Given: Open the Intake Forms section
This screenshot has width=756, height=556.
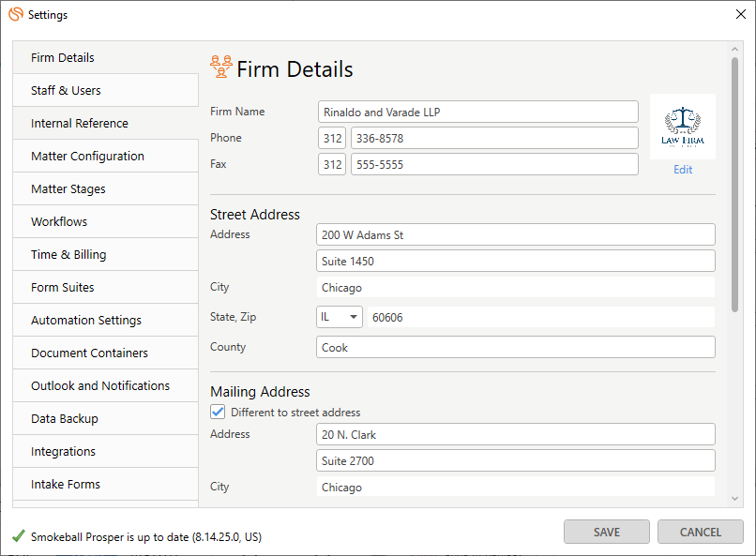Looking at the screenshot, I should coord(65,484).
